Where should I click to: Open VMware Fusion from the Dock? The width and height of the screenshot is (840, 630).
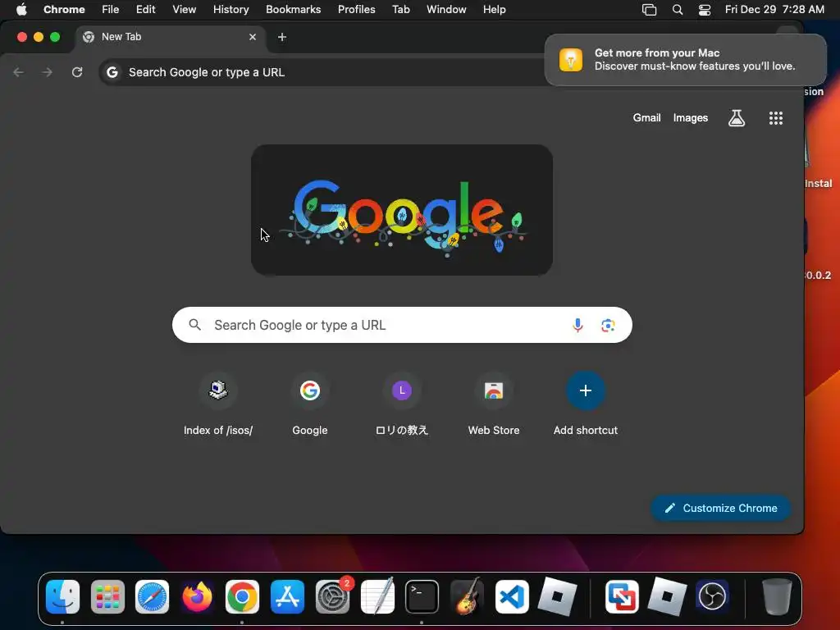(622, 596)
